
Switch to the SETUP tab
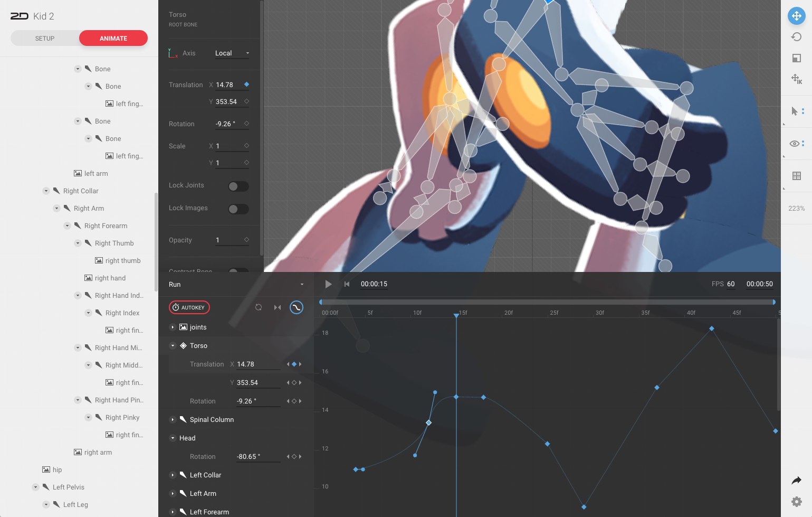[x=44, y=37]
